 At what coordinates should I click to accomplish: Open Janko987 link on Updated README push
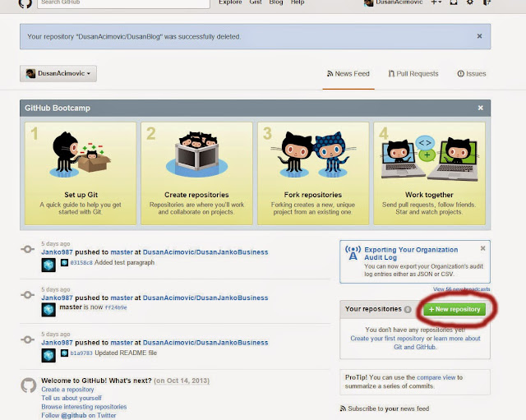point(57,343)
